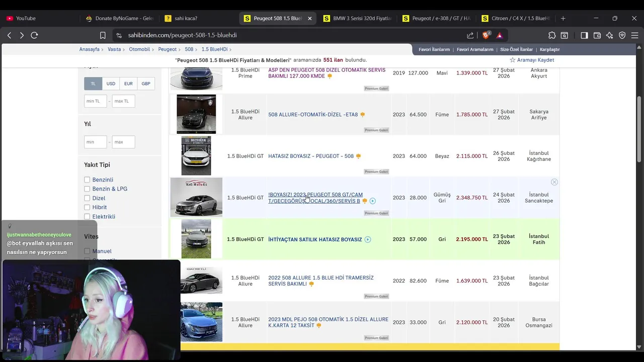
Task: Switch to the Citroen C4 X tab
Action: pyautogui.click(x=516, y=18)
